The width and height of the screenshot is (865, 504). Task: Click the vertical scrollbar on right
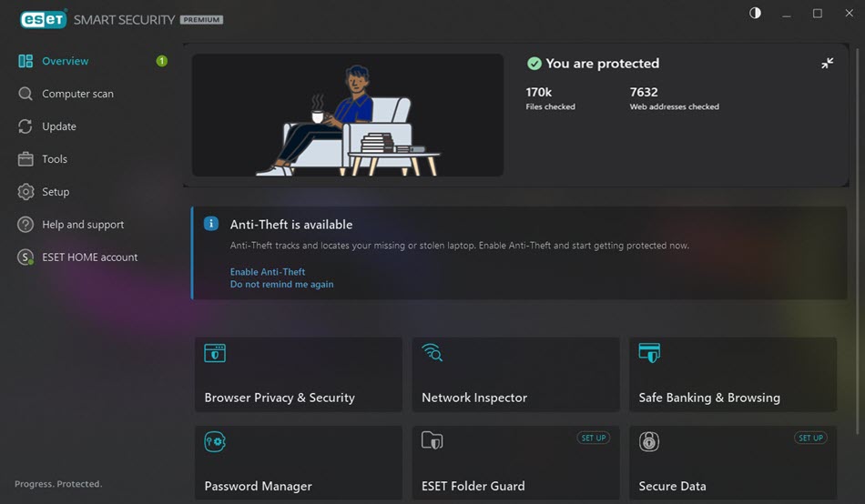click(x=858, y=240)
